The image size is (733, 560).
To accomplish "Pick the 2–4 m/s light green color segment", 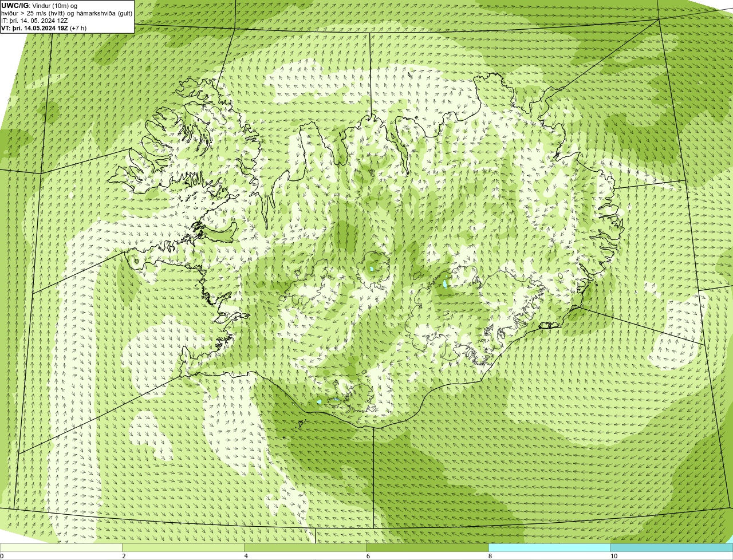I will (x=183, y=547).
